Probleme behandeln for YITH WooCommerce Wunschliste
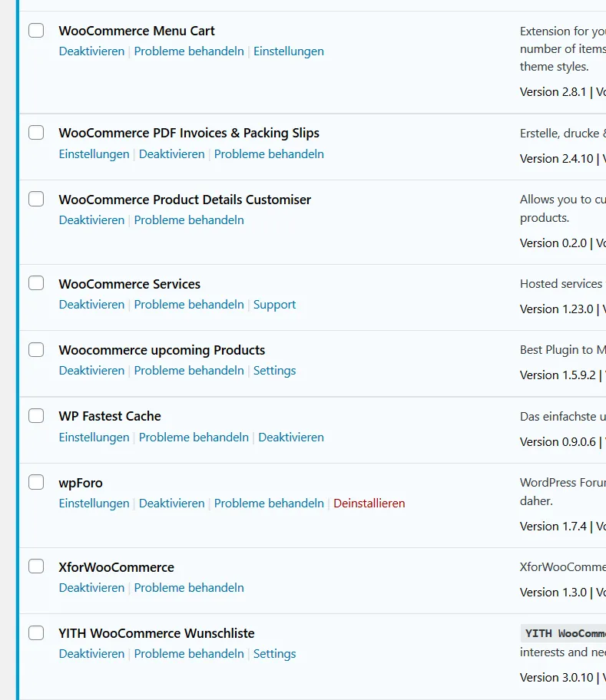606x700 pixels. (189, 654)
